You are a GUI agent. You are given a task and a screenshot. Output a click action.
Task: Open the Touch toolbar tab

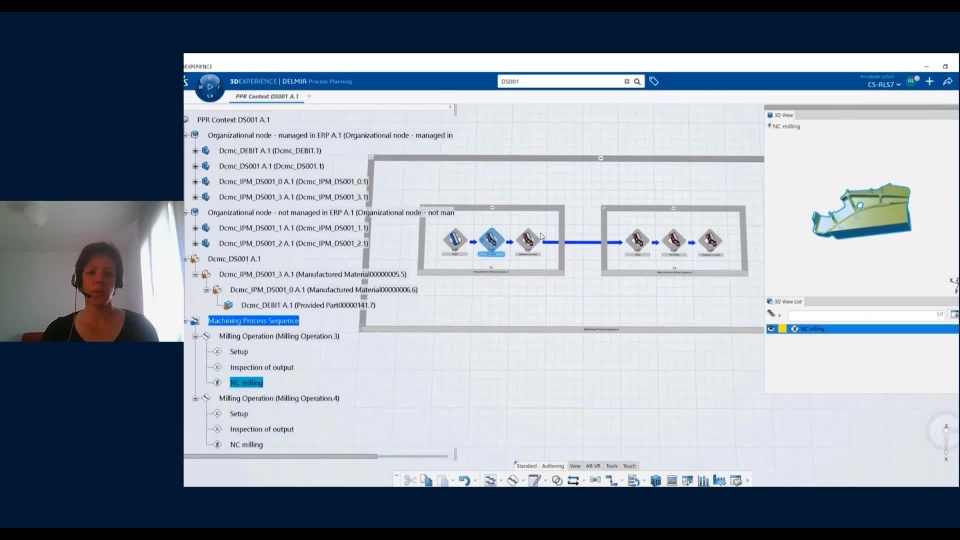tap(629, 466)
